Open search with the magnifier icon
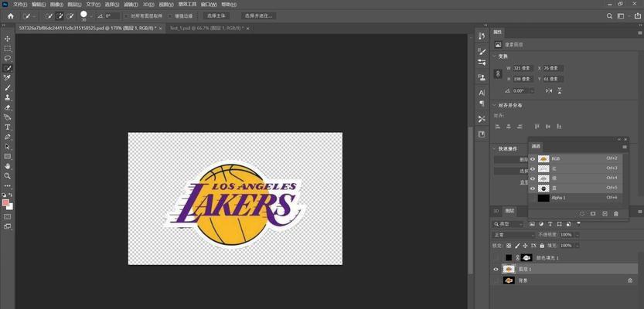The width and height of the screenshot is (644, 309). coord(609,16)
